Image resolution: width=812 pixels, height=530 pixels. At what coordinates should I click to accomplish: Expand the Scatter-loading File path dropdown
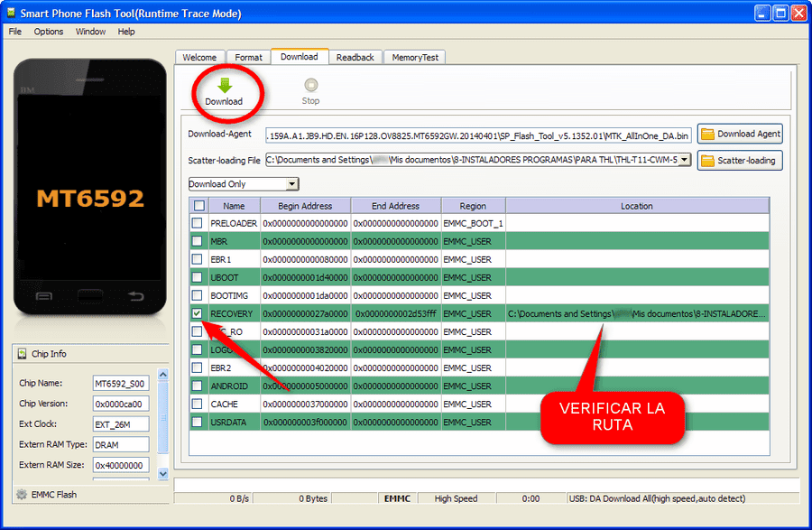pyautogui.click(x=685, y=160)
